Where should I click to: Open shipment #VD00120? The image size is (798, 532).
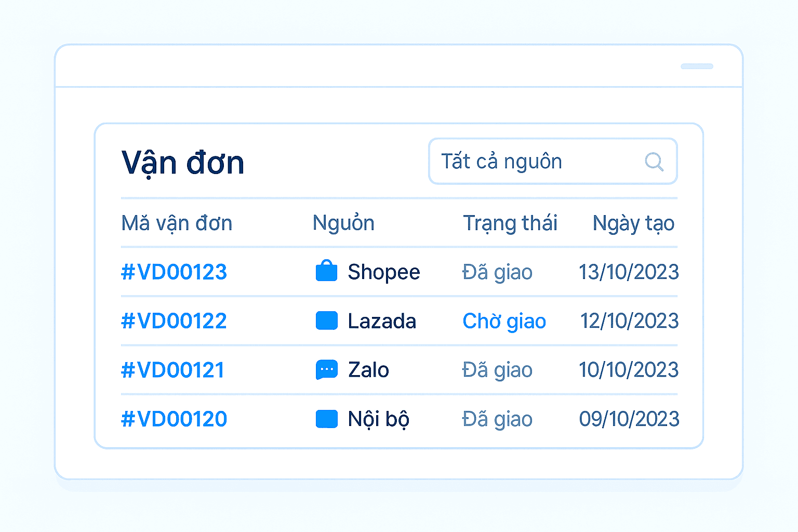click(x=174, y=419)
